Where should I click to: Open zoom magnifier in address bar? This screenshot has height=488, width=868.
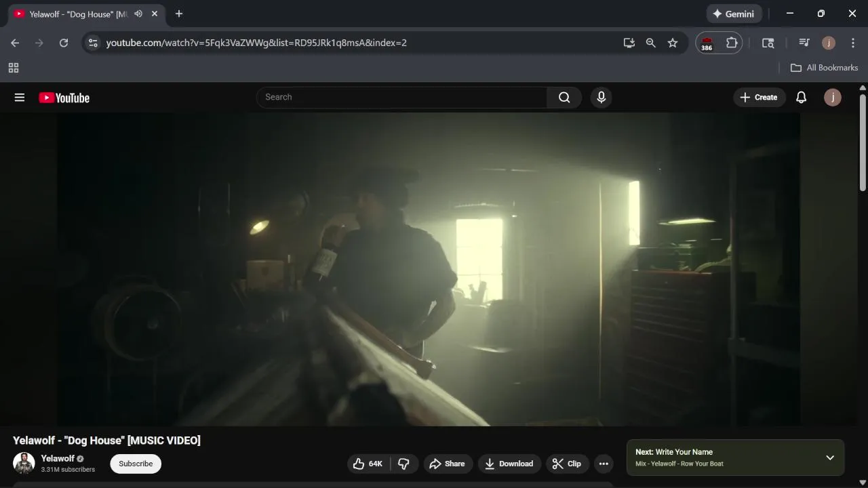coord(651,43)
